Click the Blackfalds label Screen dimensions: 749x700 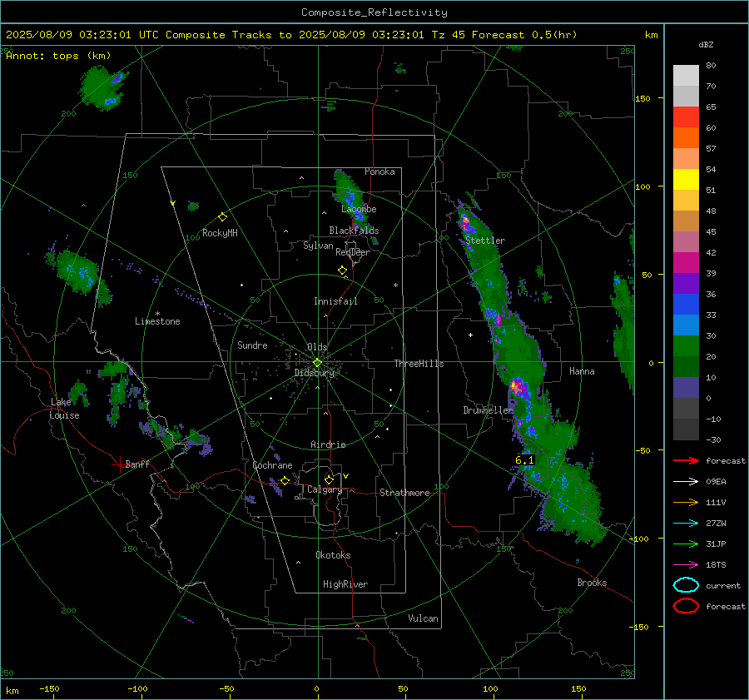pyautogui.click(x=354, y=231)
